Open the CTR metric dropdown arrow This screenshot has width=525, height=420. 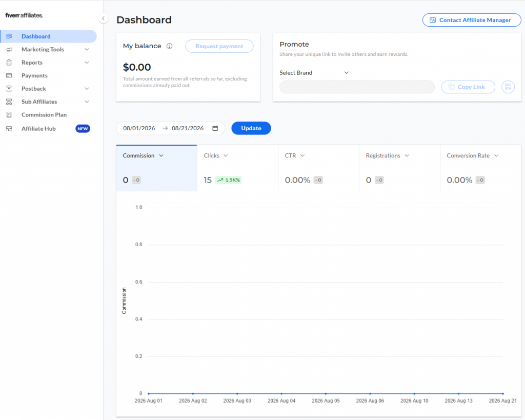point(302,155)
